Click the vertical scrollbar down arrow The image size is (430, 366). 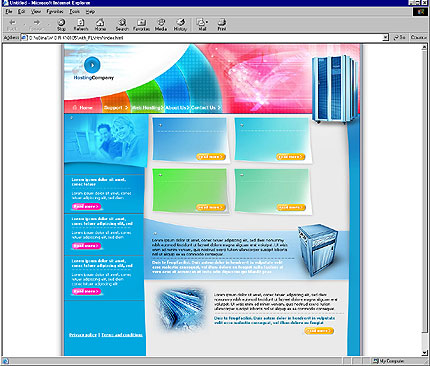424,353
